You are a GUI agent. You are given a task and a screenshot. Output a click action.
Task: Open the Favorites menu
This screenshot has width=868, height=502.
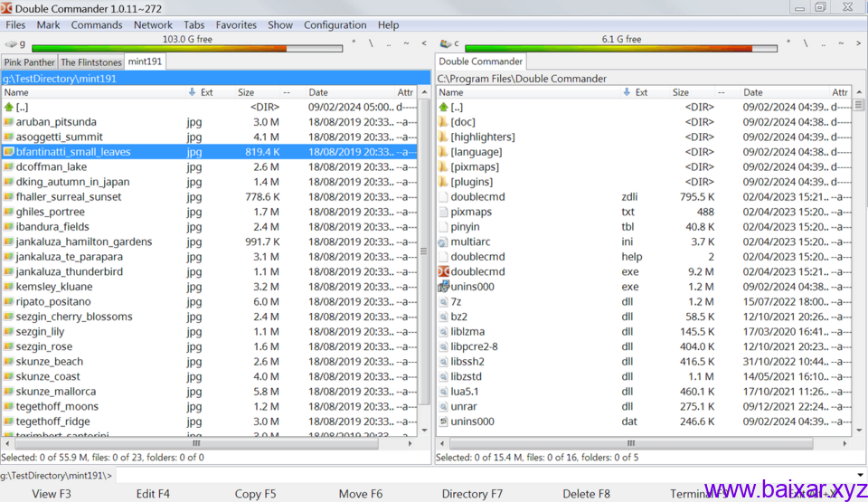(x=236, y=25)
